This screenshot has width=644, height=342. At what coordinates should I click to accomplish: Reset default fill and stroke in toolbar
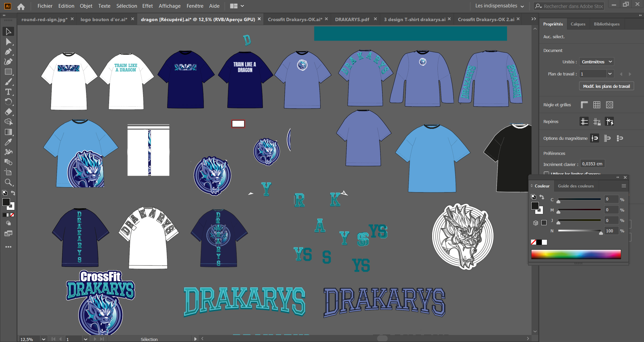tap(5, 193)
